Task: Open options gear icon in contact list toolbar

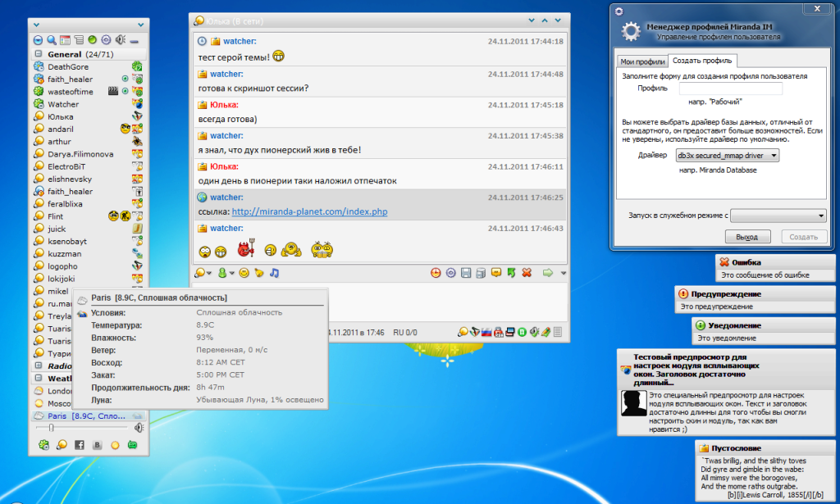Action: (106, 40)
